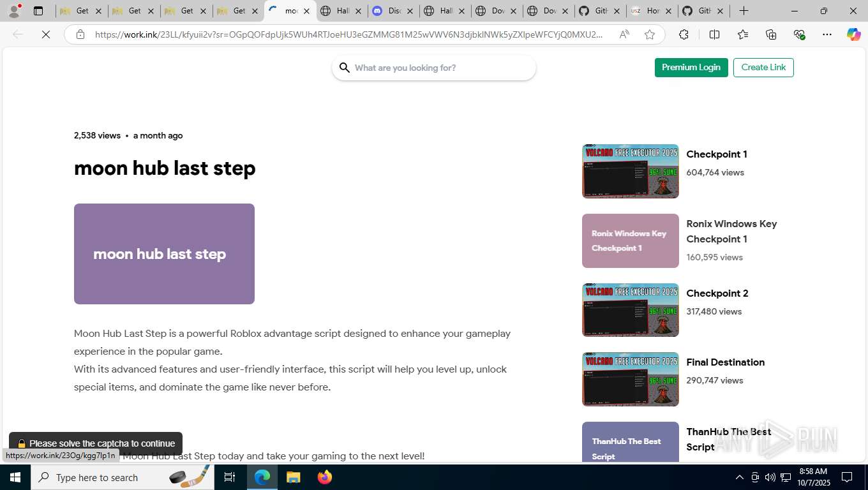Open Settings and more ellipsis
Image resolution: width=868 pixels, height=490 pixels.
(x=827, y=34)
